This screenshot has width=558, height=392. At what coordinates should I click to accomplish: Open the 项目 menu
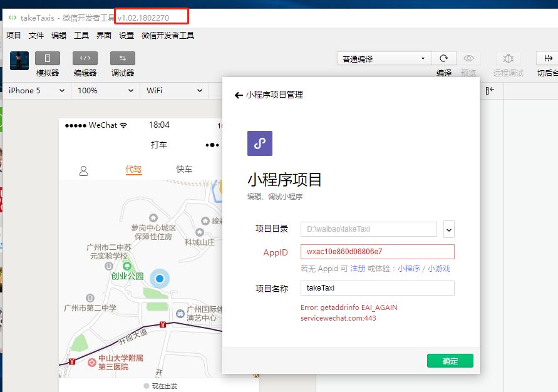tap(14, 35)
